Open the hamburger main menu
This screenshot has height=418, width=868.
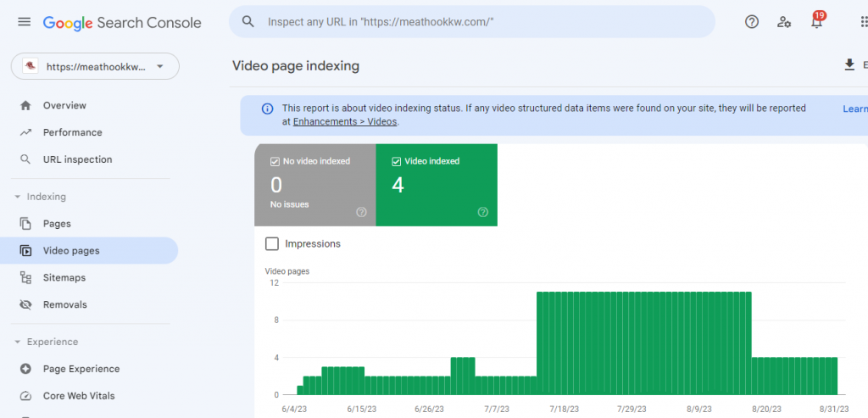25,22
